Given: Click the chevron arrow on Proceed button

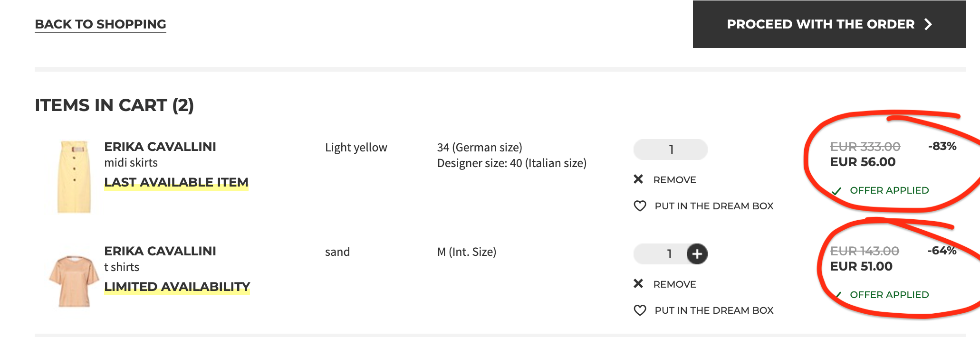Looking at the screenshot, I should (x=928, y=24).
